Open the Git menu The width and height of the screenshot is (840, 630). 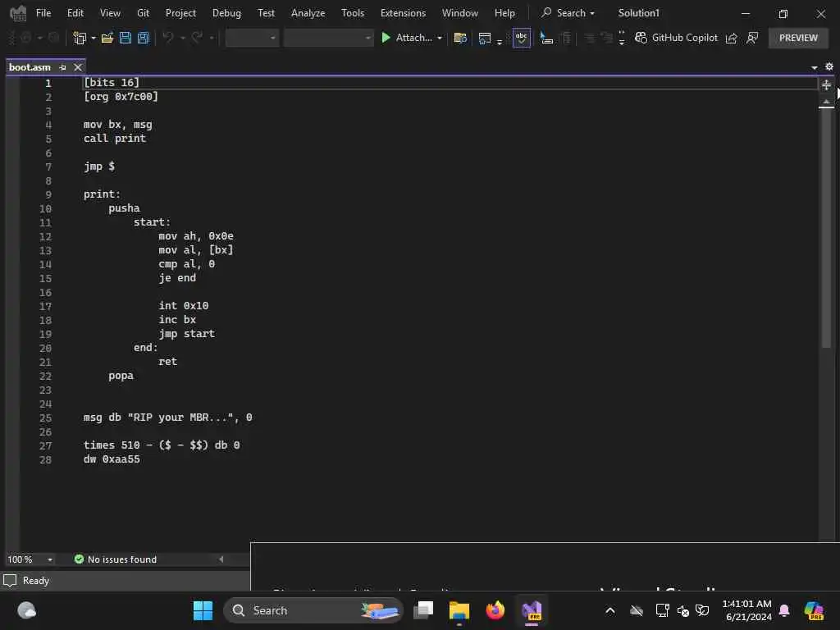click(x=143, y=13)
